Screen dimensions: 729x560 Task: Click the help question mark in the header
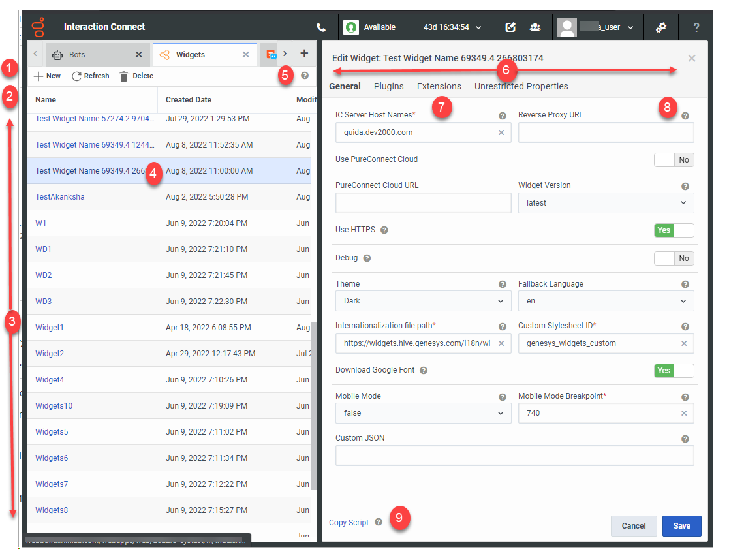[696, 27]
